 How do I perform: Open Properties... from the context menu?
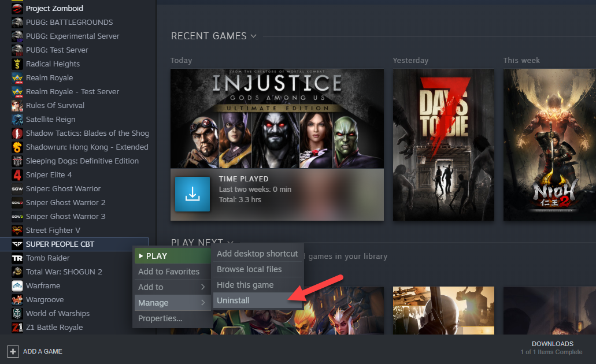point(173,318)
